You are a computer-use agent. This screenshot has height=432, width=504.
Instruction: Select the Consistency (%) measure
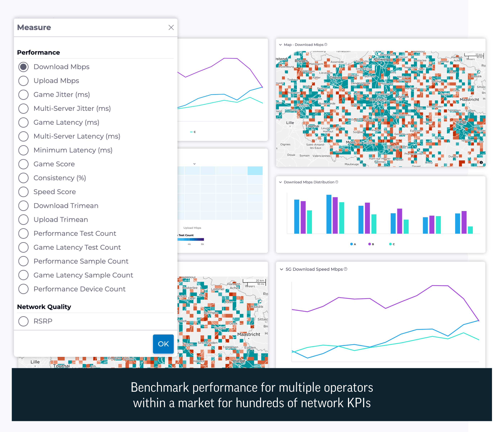coord(24,178)
